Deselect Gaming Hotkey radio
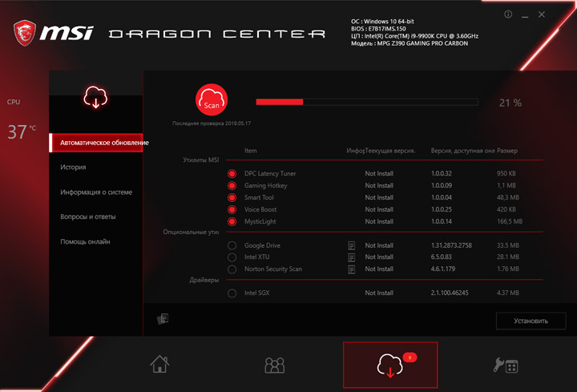Viewport: 577px width, 392px height. click(x=232, y=185)
